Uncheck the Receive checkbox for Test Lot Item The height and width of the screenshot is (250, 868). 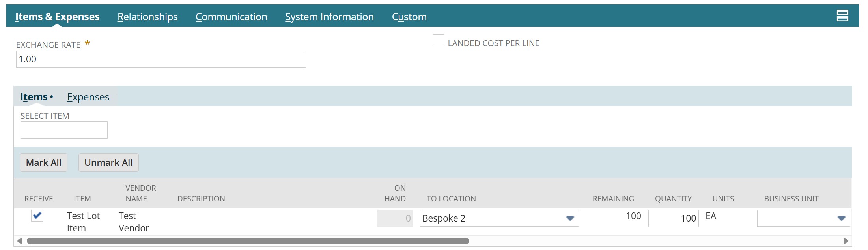pyautogui.click(x=37, y=216)
